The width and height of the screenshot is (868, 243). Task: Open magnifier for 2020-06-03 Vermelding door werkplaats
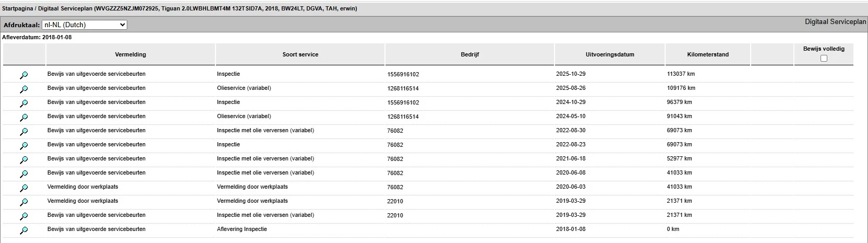24,188
